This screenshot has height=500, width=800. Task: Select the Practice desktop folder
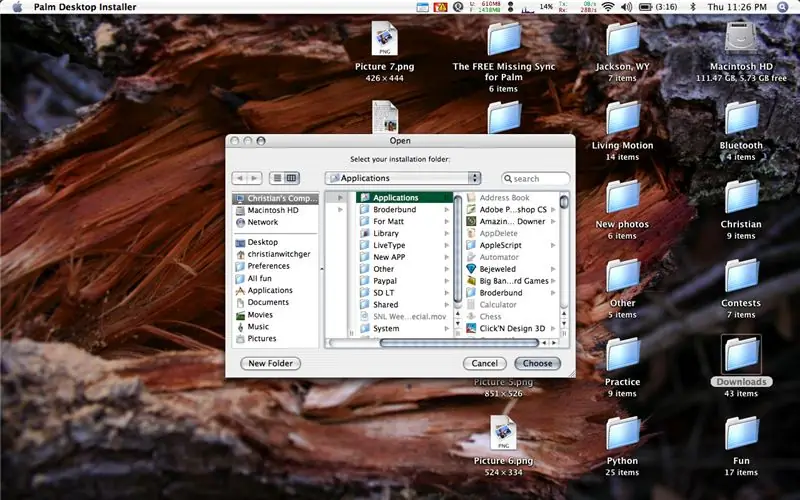pos(622,354)
